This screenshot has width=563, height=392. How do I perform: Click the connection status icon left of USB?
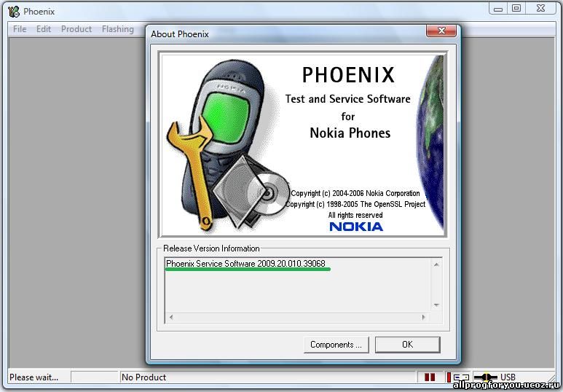coord(461,377)
